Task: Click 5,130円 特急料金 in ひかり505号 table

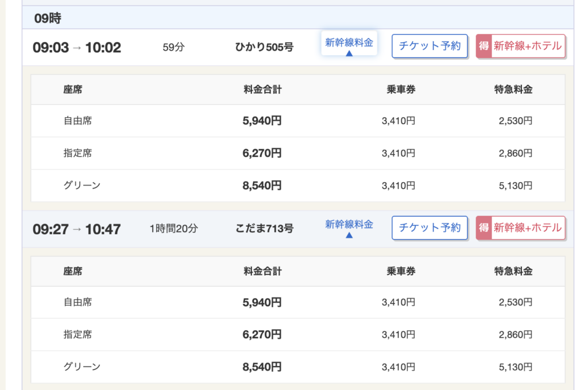Action: point(516,186)
